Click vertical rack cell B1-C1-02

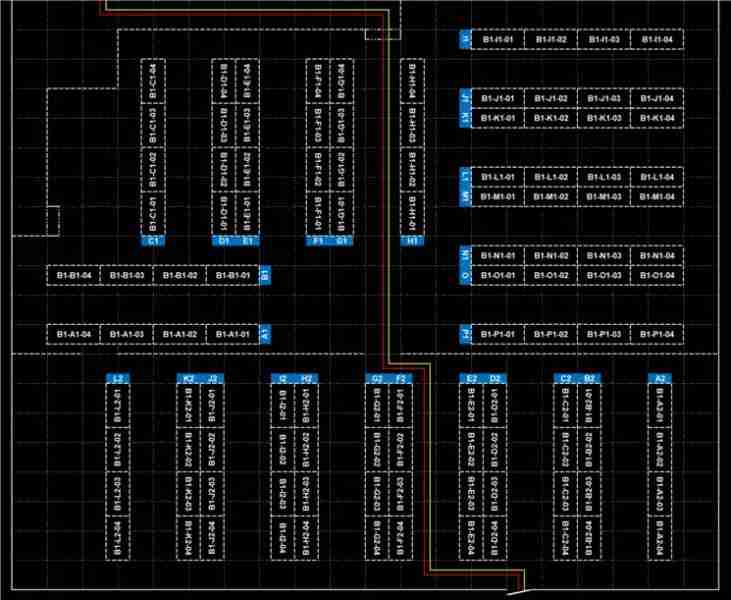point(153,170)
